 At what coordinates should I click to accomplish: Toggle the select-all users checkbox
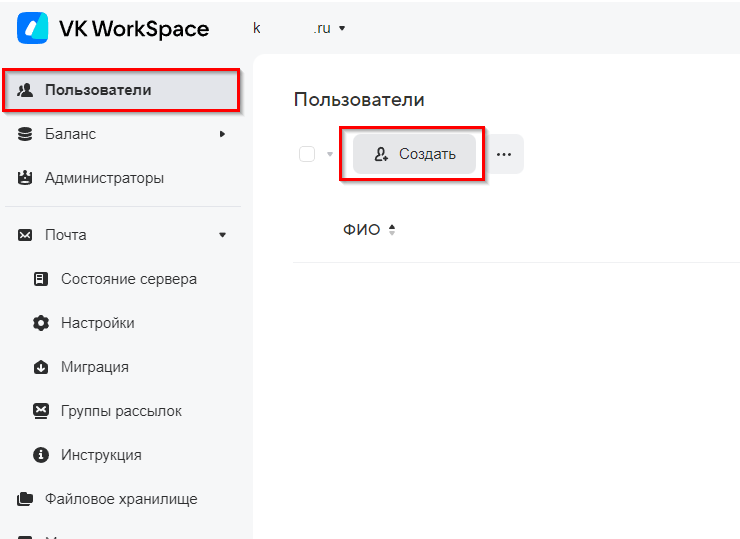coord(307,154)
